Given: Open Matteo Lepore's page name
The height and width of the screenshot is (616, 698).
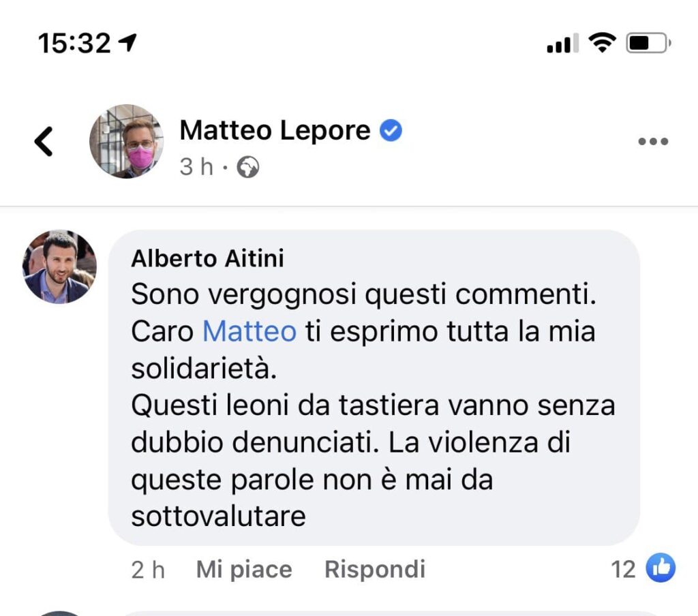Looking at the screenshot, I should click(275, 130).
